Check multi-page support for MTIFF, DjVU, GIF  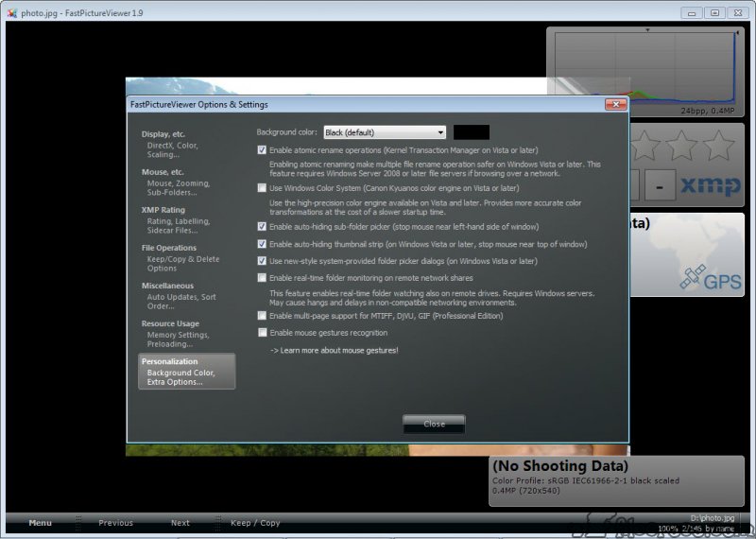click(x=262, y=316)
